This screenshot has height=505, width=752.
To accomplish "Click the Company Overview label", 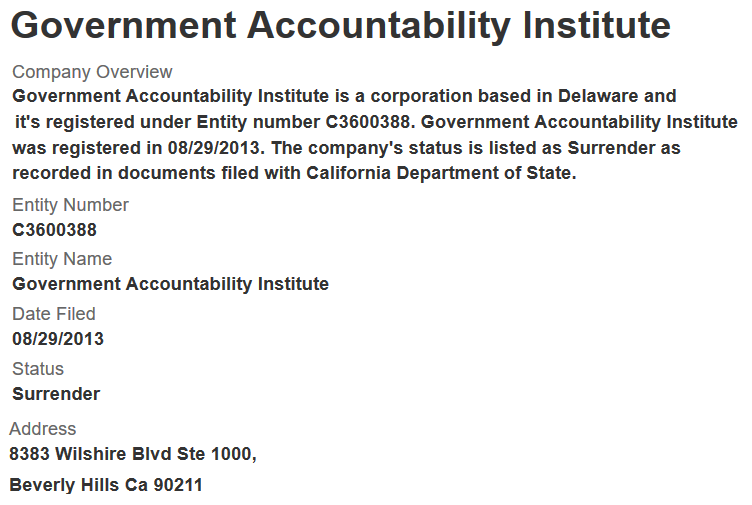I will point(92,72).
